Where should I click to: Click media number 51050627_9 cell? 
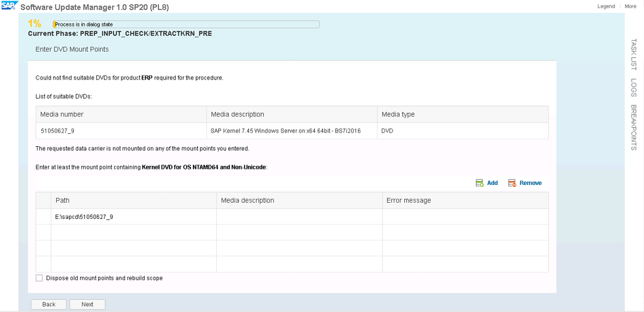point(121,131)
